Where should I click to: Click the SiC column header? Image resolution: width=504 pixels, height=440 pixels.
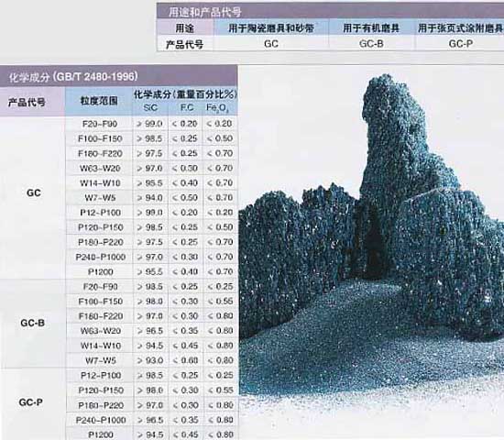tap(150, 107)
